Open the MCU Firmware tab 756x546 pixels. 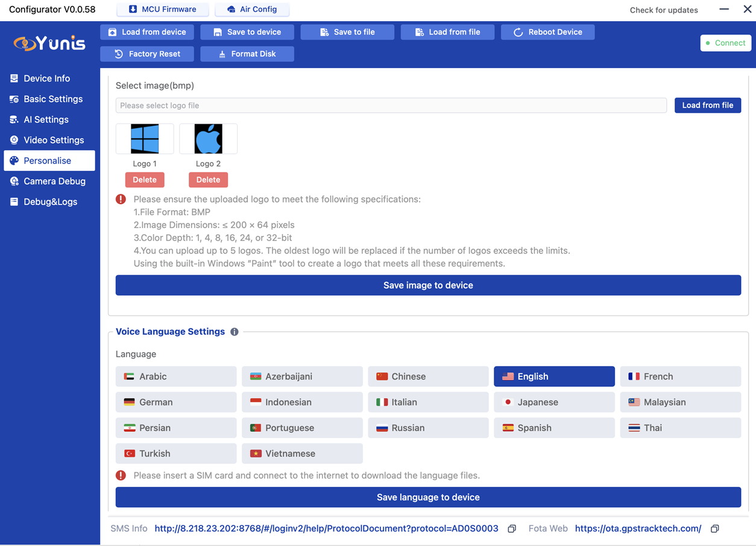(x=162, y=10)
